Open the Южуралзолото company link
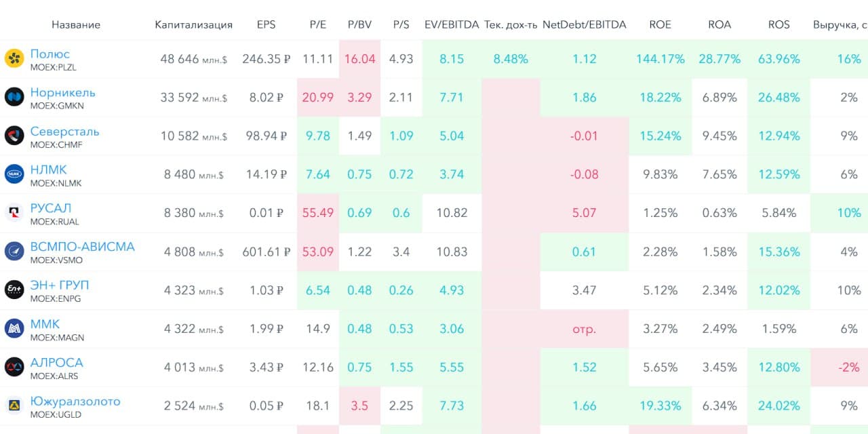Viewport: 868px width, 434px height. coord(75,401)
